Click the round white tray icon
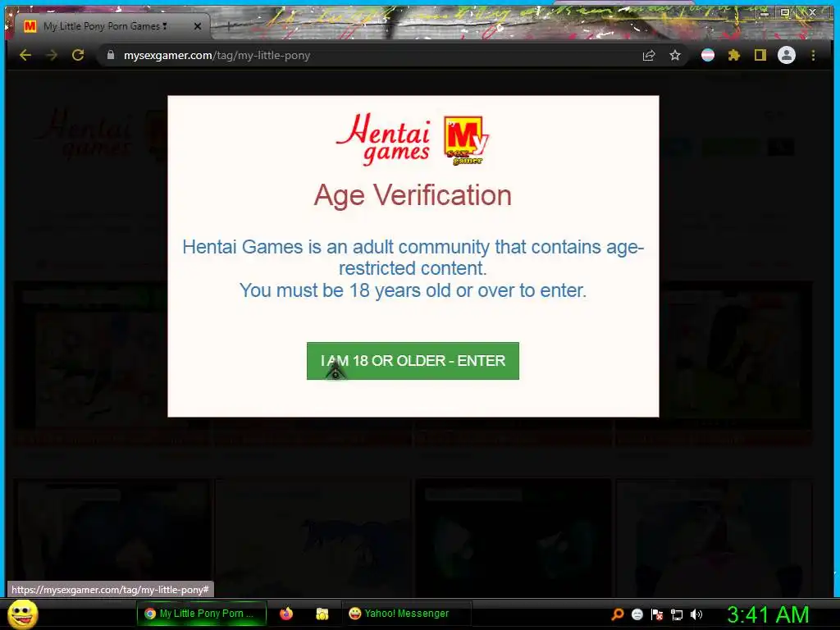Image resolution: width=840 pixels, height=630 pixels. (637, 614)
